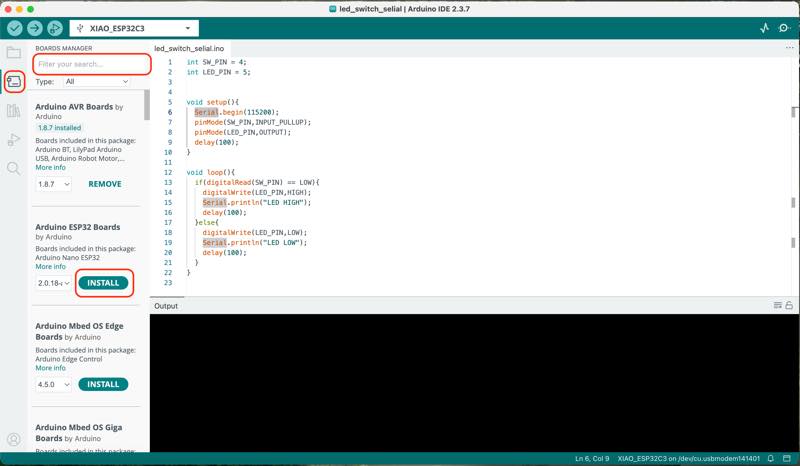Click the Upload arrow button
This screenshot has height=466, width=800.
[35, 28]
